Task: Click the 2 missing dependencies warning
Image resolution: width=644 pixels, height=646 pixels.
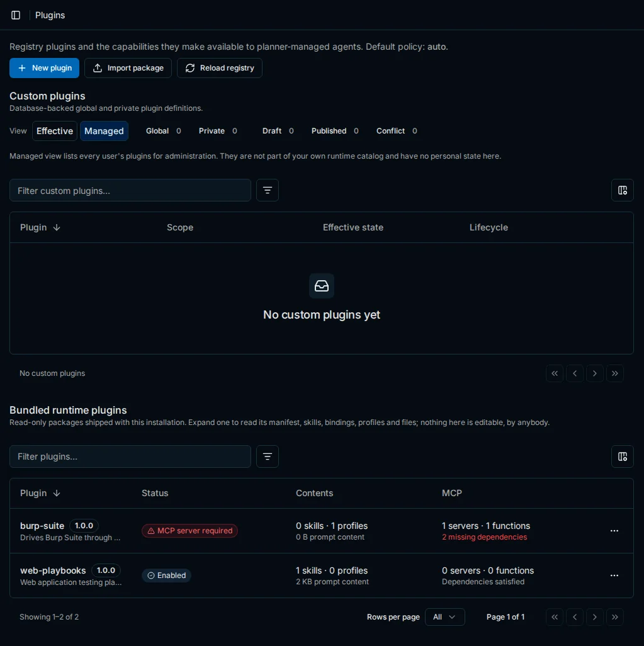Action: click(485, 537)
